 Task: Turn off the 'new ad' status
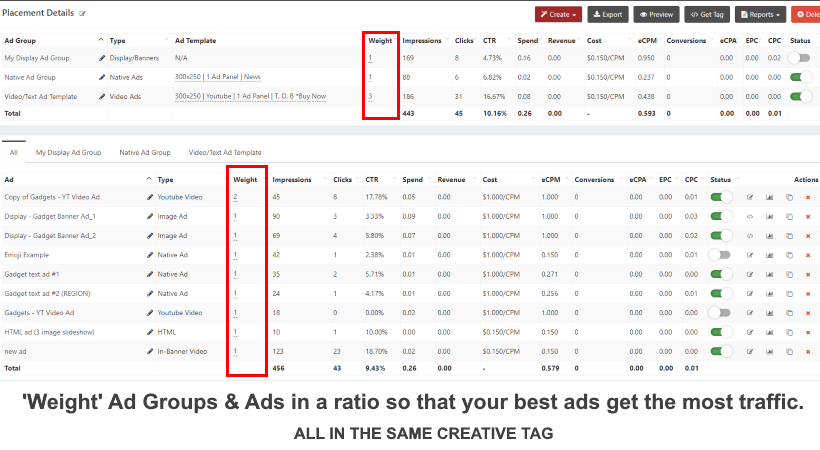pos(721,352)
